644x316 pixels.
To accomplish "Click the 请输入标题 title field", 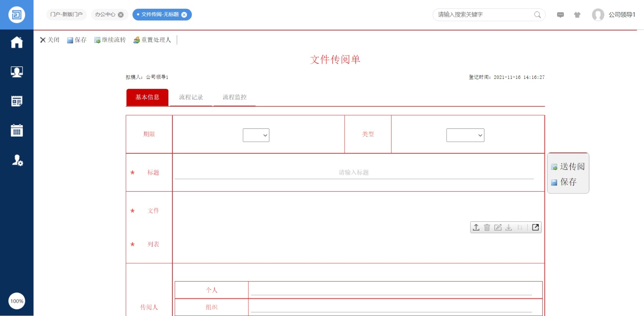I will [354, 172].
